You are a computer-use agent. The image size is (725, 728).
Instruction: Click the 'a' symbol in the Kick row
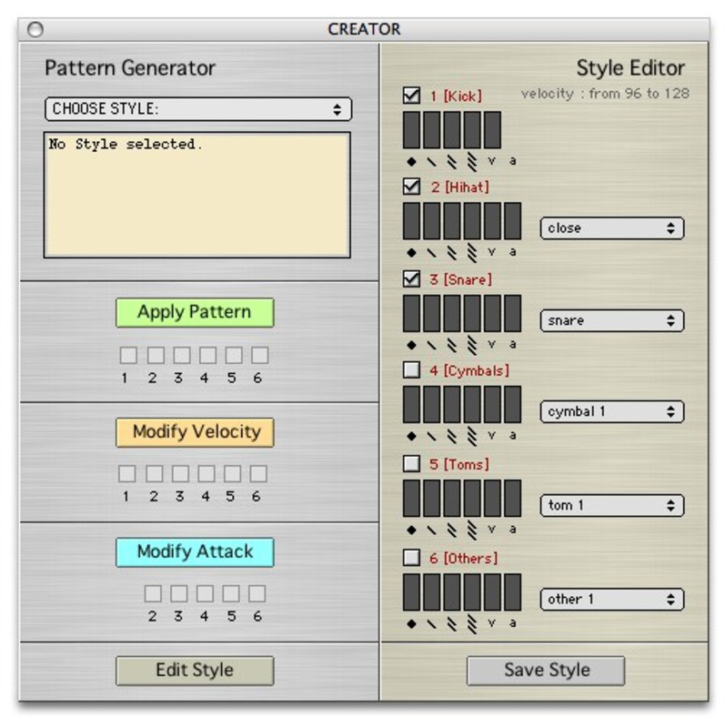(512, 161)
